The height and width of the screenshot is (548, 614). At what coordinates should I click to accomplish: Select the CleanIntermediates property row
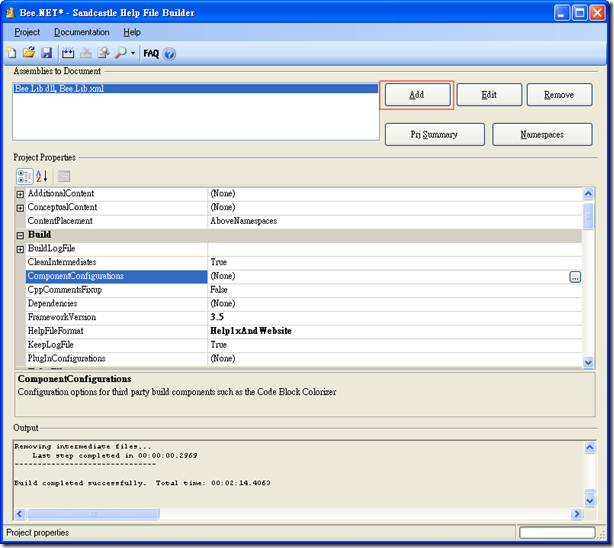304,262
